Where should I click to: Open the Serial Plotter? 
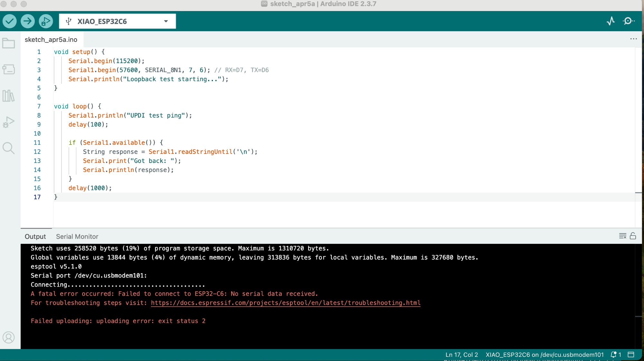(611, 21)
